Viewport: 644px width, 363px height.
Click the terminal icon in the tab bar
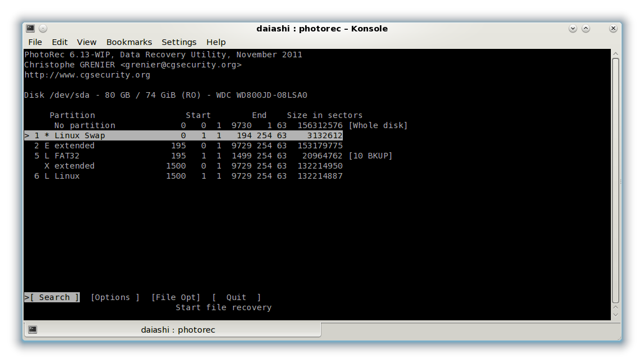coord(33,330)
